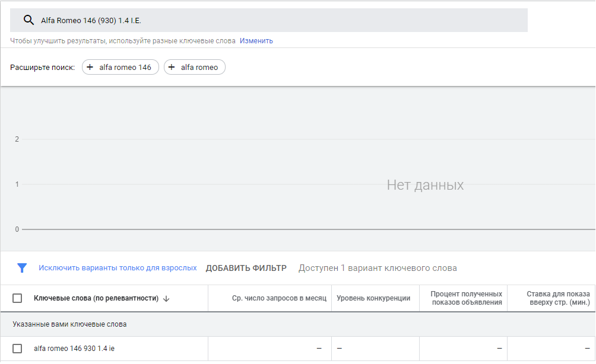
Task: Add alfa romeo 146 to expand search
Action: coord(121,67)
